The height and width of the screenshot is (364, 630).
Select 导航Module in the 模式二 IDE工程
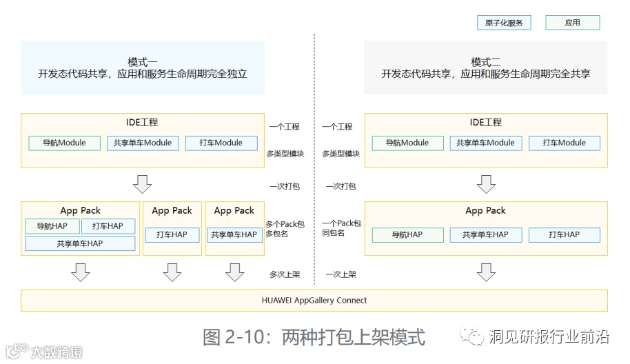(x=408, y=143)
